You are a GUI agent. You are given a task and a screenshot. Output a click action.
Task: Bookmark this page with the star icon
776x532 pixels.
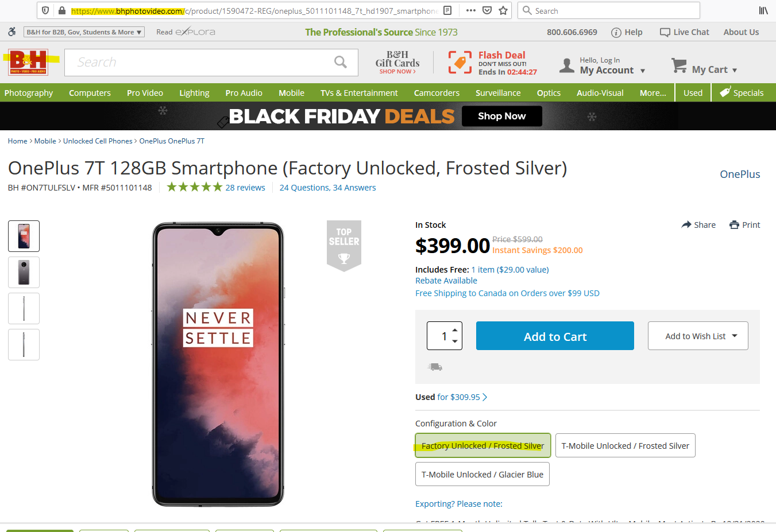tap(503, 10)
